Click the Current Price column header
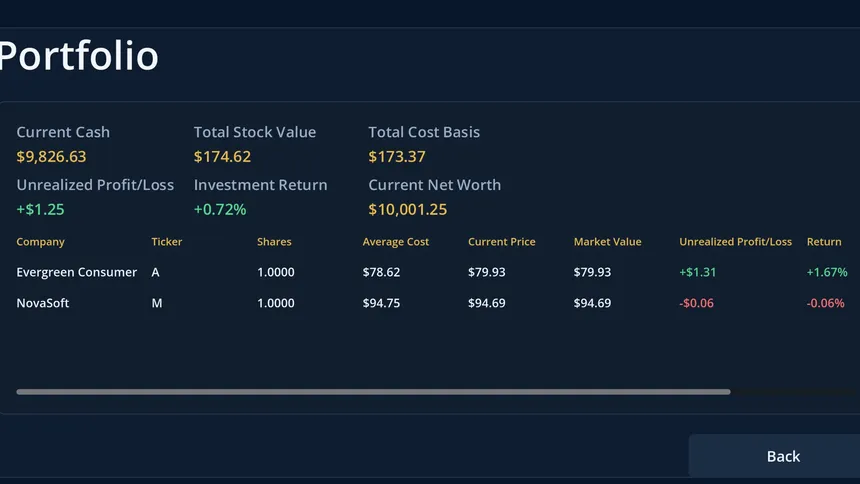Image resolution: width=860 pixels, height=484 pixels. click(501, 242)
